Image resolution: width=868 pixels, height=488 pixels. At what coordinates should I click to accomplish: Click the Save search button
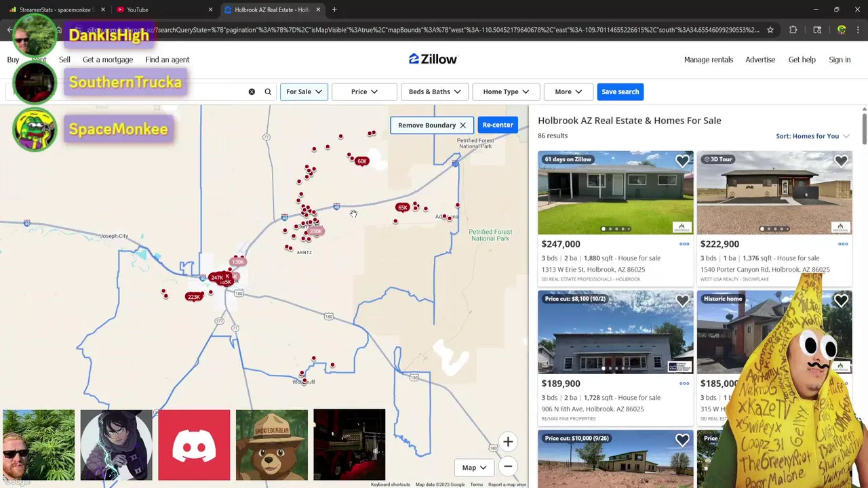click(620, 91)
